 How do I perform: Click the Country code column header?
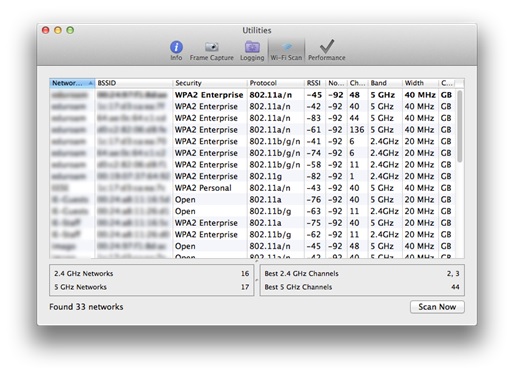(447, 83)
